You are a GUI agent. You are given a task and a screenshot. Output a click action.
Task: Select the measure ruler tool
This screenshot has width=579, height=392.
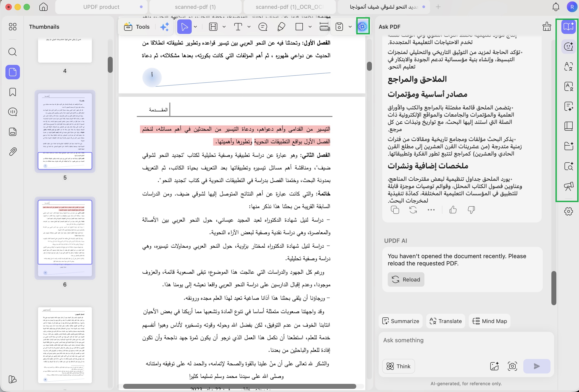pos(323,27)
